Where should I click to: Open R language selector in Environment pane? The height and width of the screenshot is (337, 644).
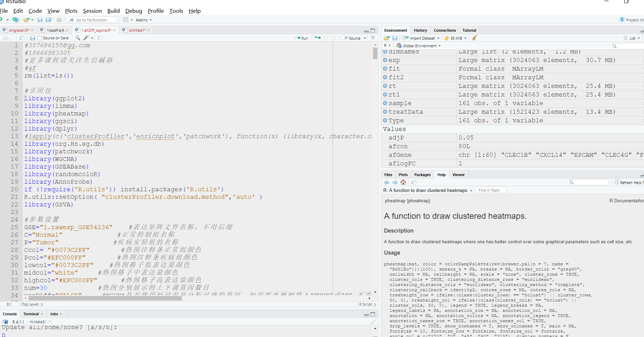[x=387, y=45]
